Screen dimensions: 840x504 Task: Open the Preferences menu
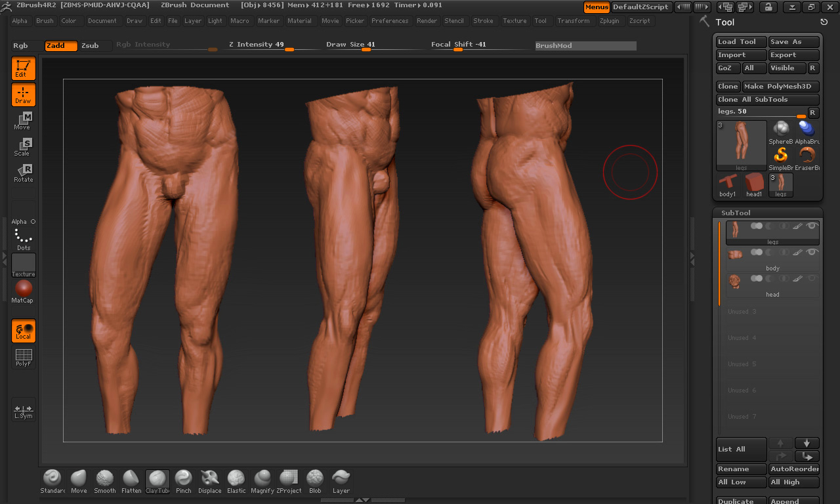click(390, 21)
